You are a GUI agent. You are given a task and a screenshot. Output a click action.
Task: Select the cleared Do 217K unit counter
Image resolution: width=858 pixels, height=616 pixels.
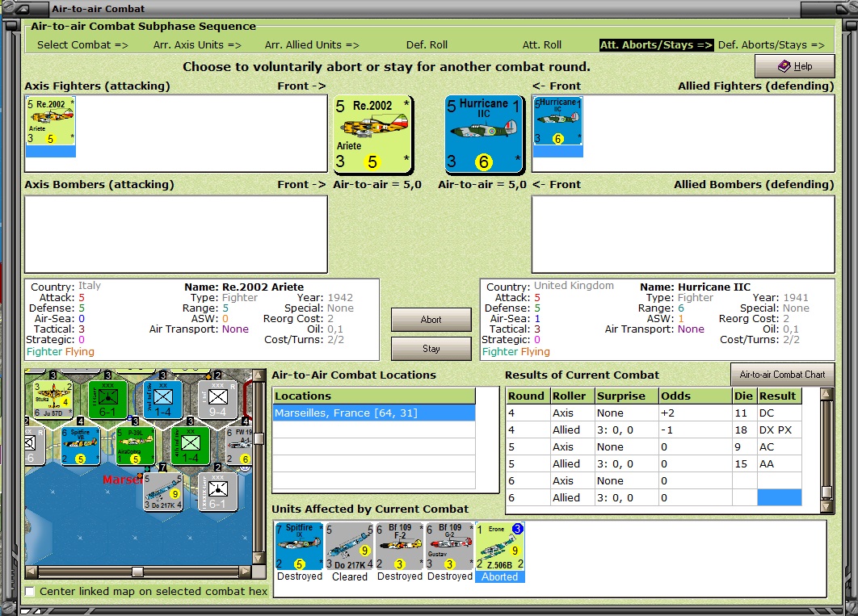click(349, 546)
